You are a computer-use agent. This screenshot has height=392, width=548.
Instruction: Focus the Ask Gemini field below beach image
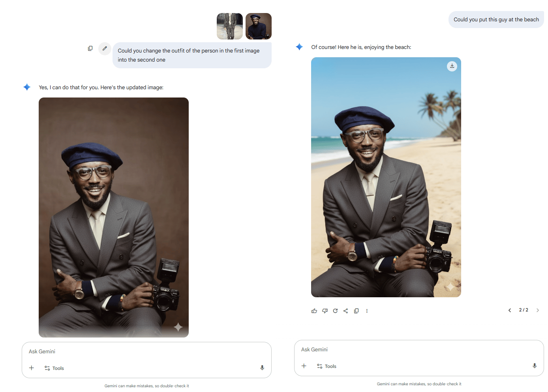click(x=419, y=349)
